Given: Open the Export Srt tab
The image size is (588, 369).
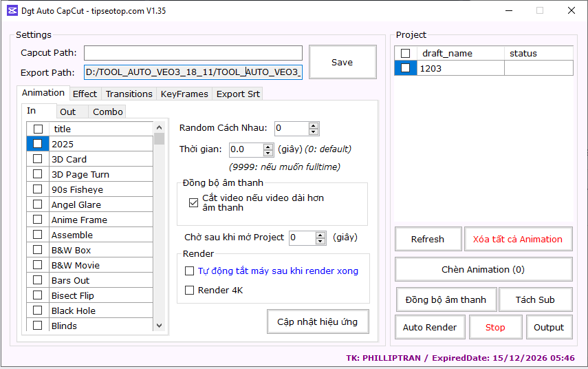Looking at the screenshot, I should pos(238,94).
